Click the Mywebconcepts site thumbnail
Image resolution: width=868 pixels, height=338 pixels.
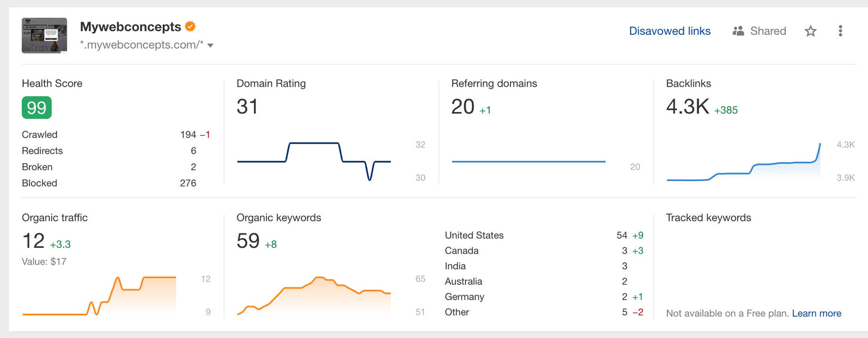(x=44, y=35)
